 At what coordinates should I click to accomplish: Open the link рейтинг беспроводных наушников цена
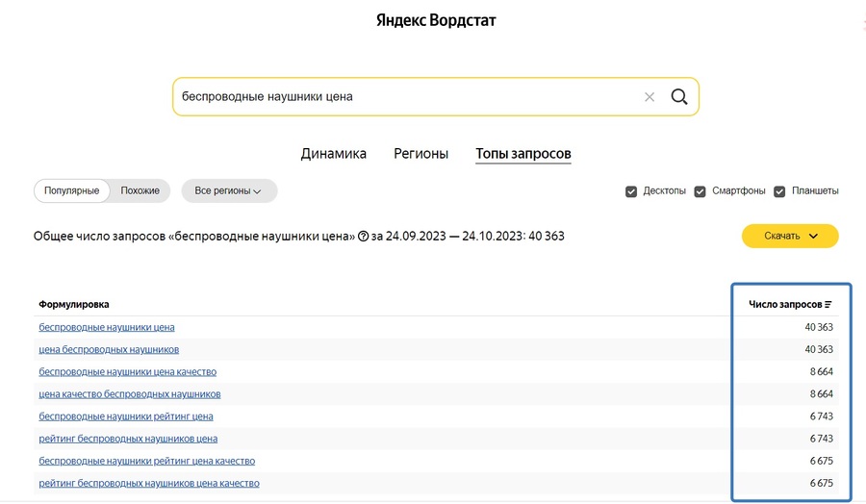point(128,439)
